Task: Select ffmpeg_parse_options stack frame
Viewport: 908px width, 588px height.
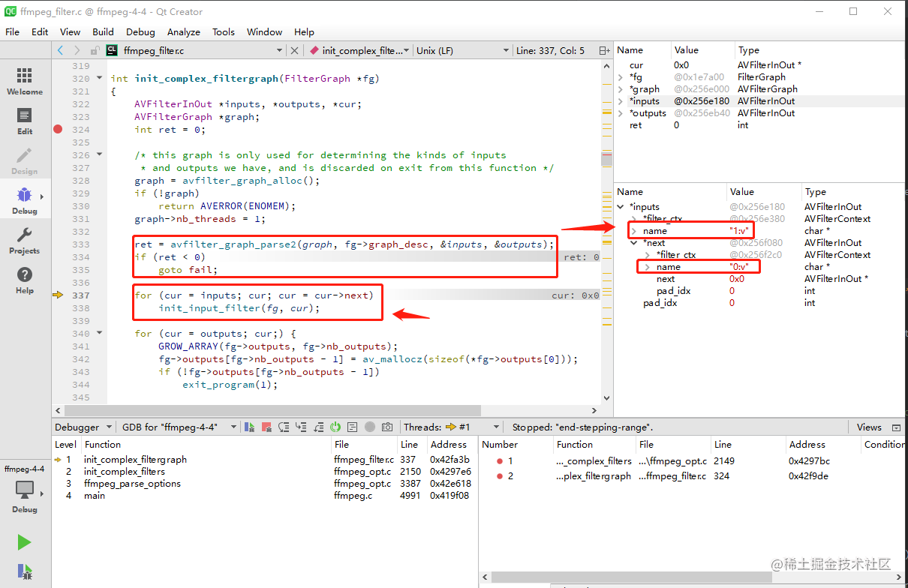Action: (266, 484)
